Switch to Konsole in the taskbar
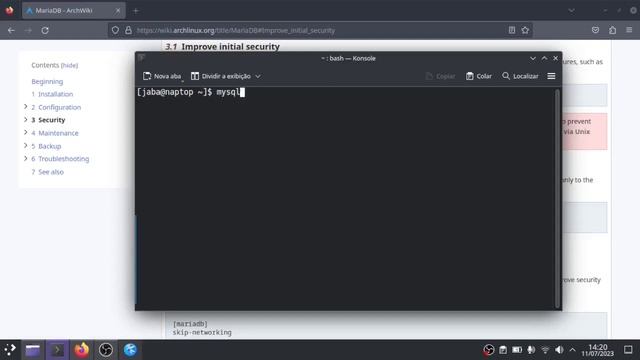The image size is (640, 360). coord(57,350)
